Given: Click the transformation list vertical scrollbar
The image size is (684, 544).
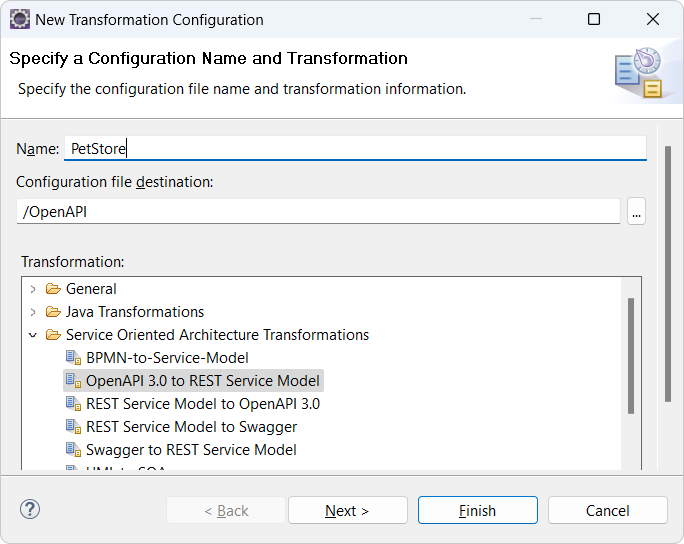Looking at the screenshot, I should [x=631, y=356].
